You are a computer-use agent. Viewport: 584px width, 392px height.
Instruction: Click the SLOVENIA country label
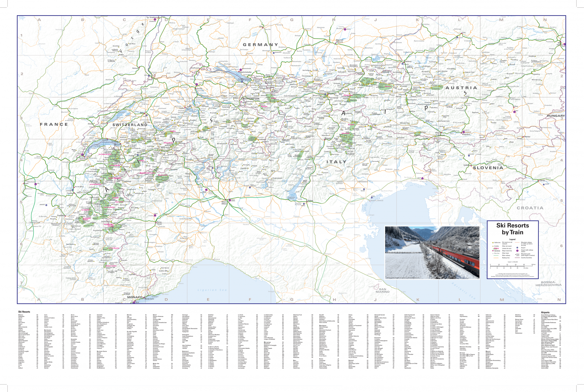coord(488,168)
